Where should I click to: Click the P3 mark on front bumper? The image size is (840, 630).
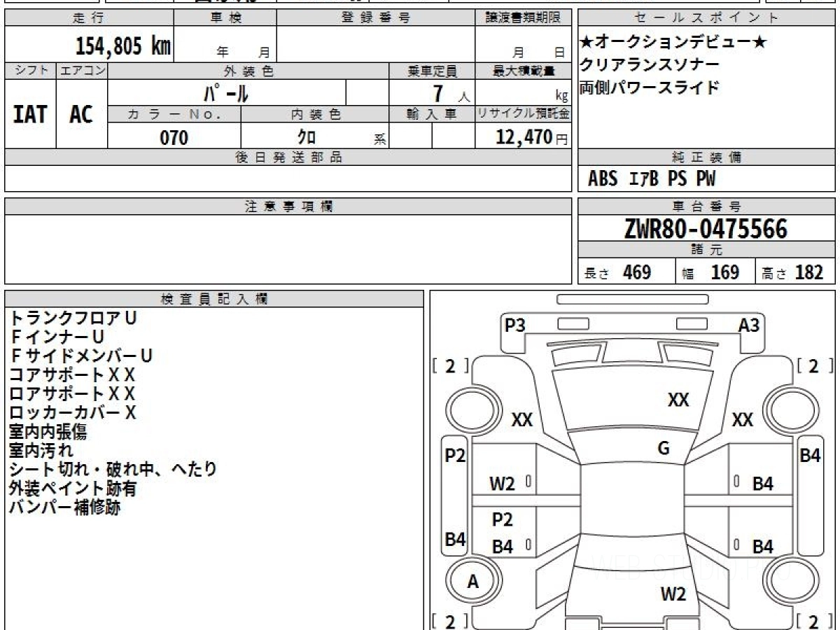coord(515,325)
